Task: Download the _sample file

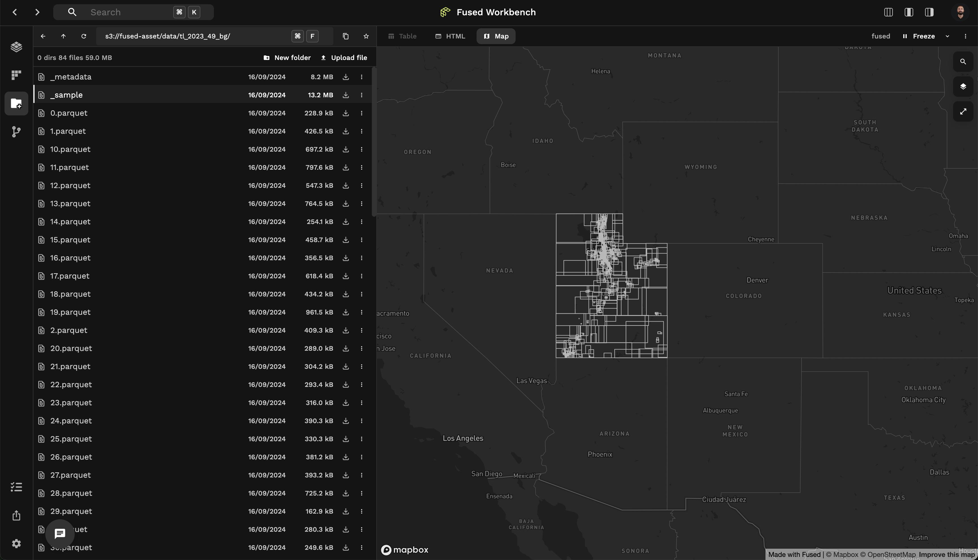Action: (x=346, y=95)
